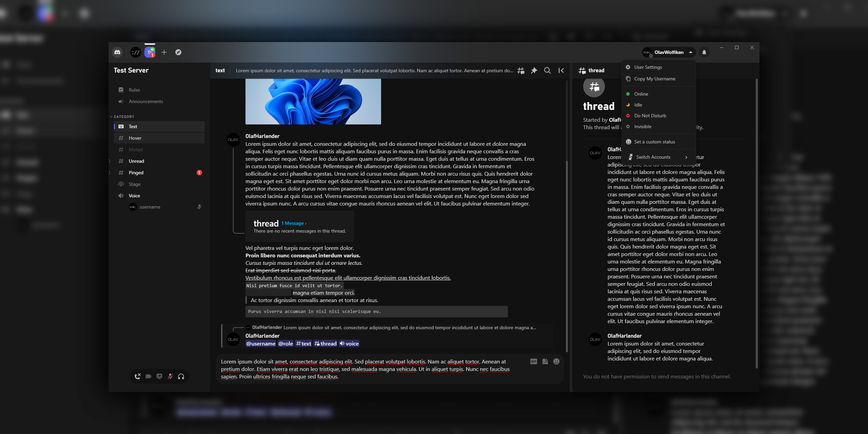Set status to Do Not Disturb
868x434 pixels.
coord(650,115)
